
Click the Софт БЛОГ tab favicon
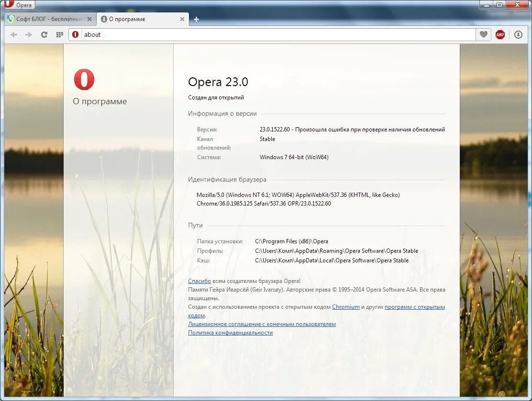pyautogui.click(x=11, y=19)
